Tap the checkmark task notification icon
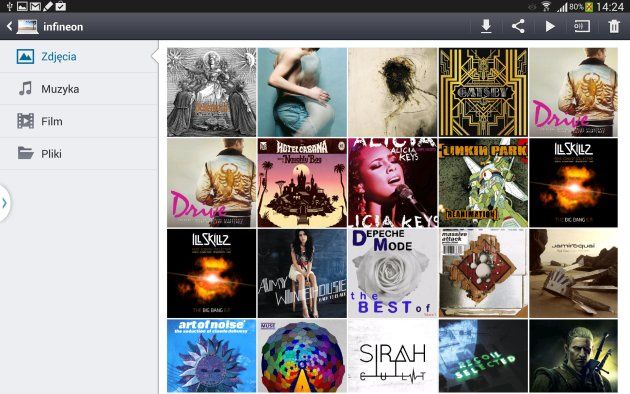The height and width of the screenshot is (394, 630). pos(61,6)
